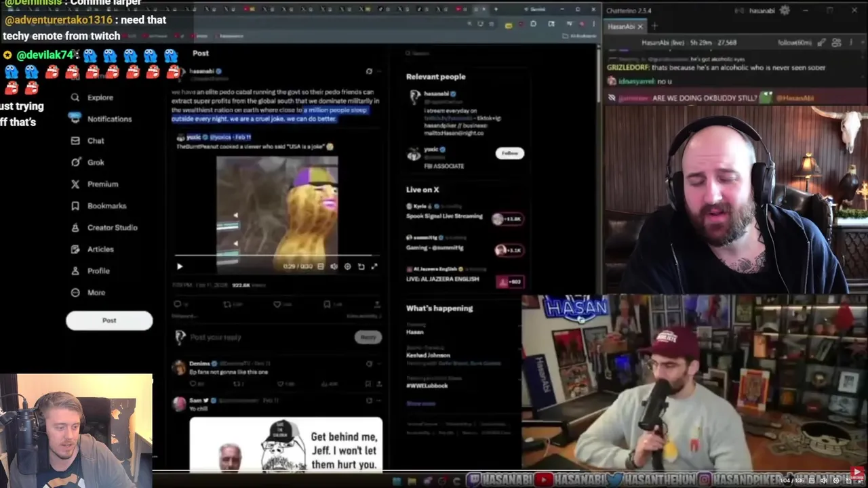Open Spook Signal Live Streaming space
This screenshot has width=868, height=488.
click(x=444, y=216)
